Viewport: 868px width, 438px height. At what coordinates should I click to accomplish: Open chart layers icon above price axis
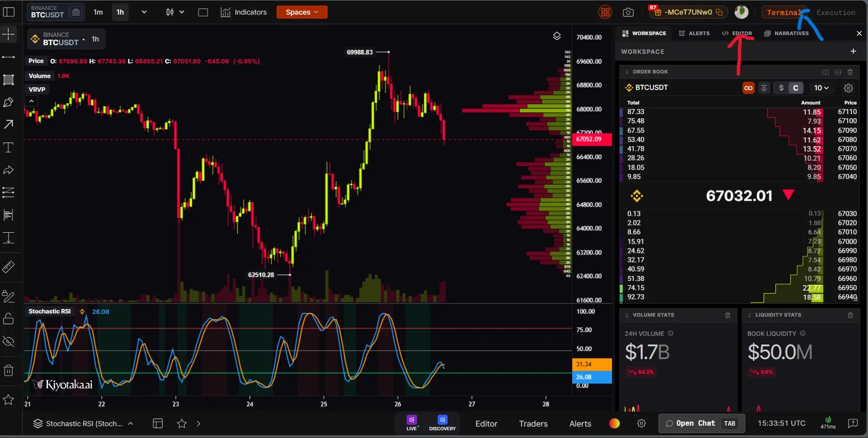pos(557,36)
